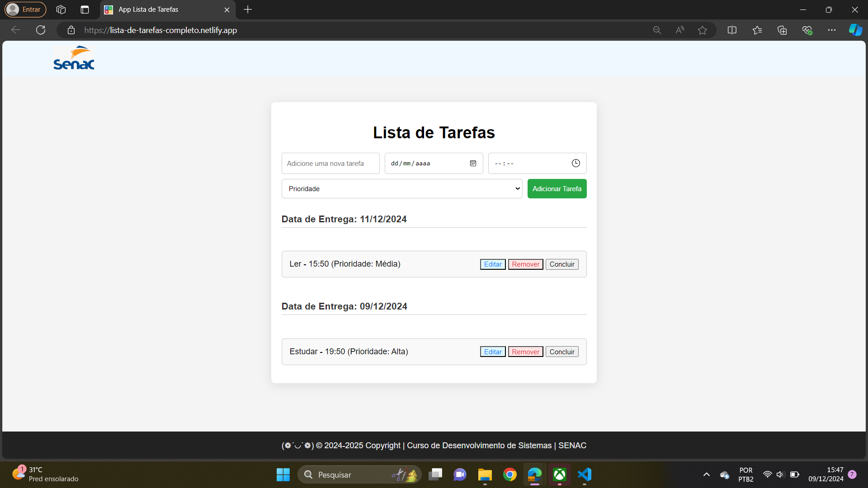This screenshot has height=488, width=868.
Task: Click Adicionar Tarefa button
Action: [x=557, y=189]
